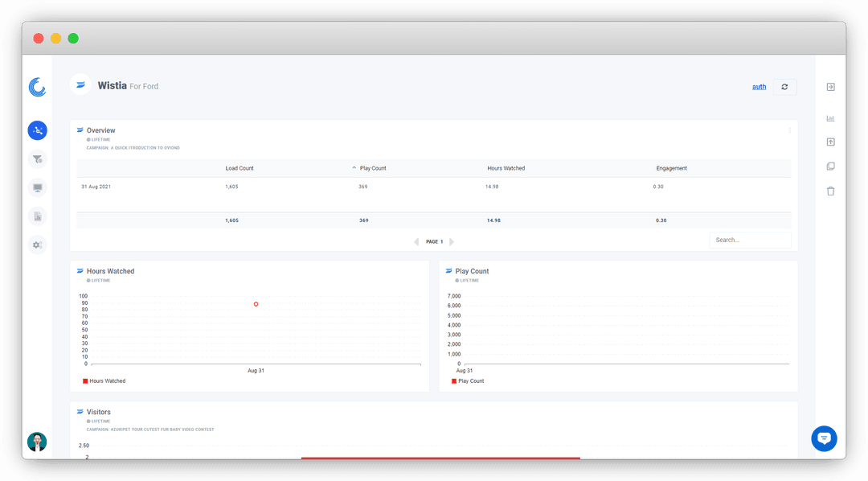
Task: Open the Oviond logo home
Action: 37,87
